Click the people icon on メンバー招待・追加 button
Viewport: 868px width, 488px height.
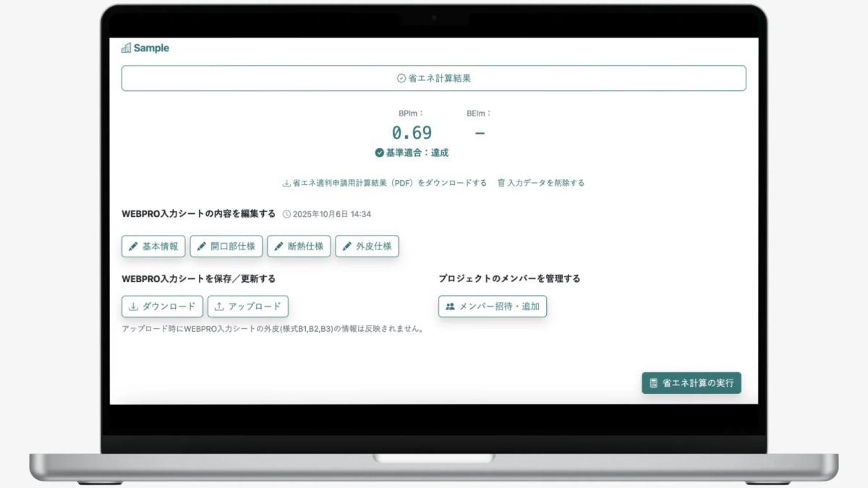[450, 306]
